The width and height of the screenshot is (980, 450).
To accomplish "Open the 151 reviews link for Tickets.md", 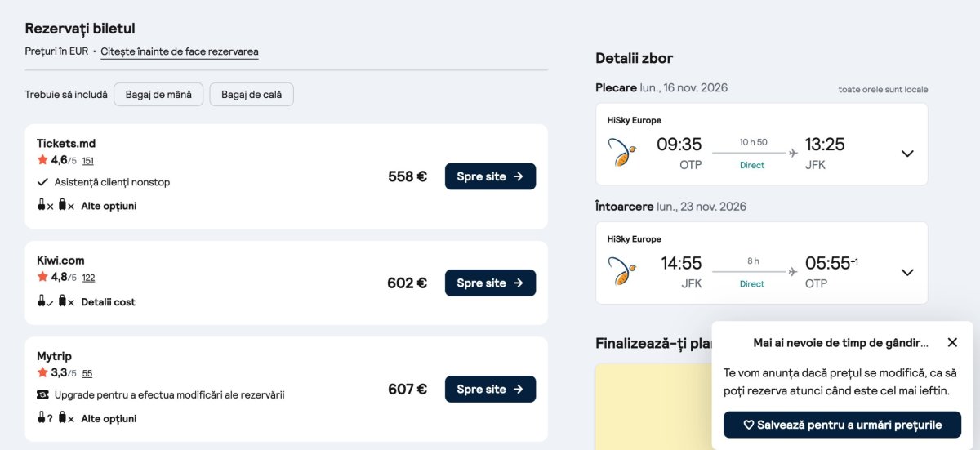I will [x=88, y=161].
